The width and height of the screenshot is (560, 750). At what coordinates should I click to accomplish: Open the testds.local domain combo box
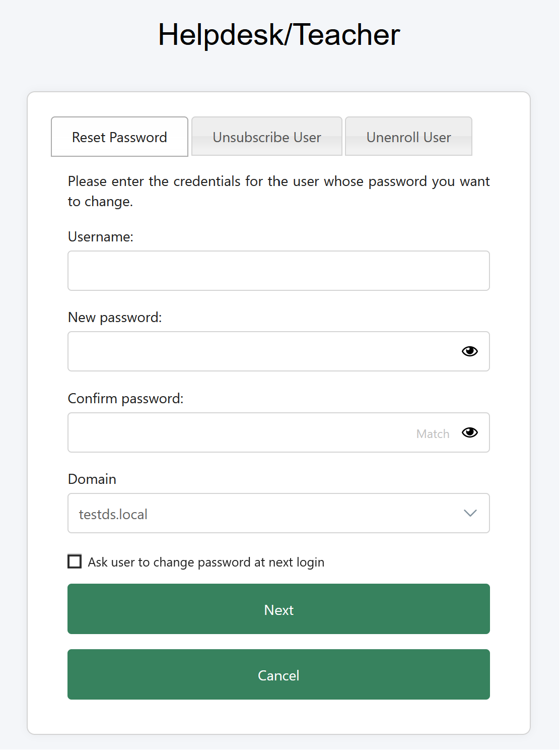click(x=278, y=513)
